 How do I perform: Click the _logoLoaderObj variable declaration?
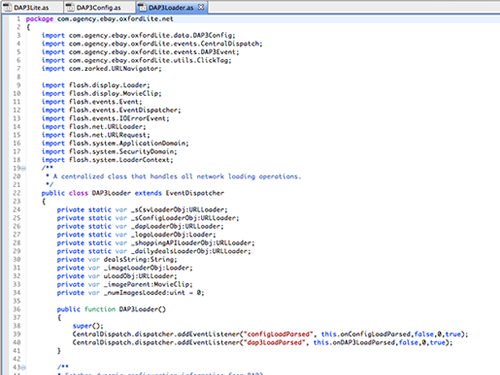(x=136, y=235)
